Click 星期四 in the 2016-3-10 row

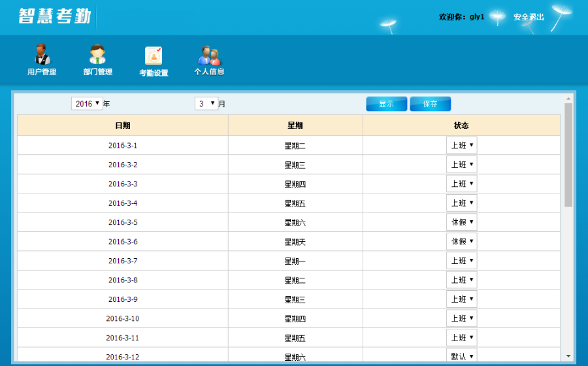[x=295, y=319]
